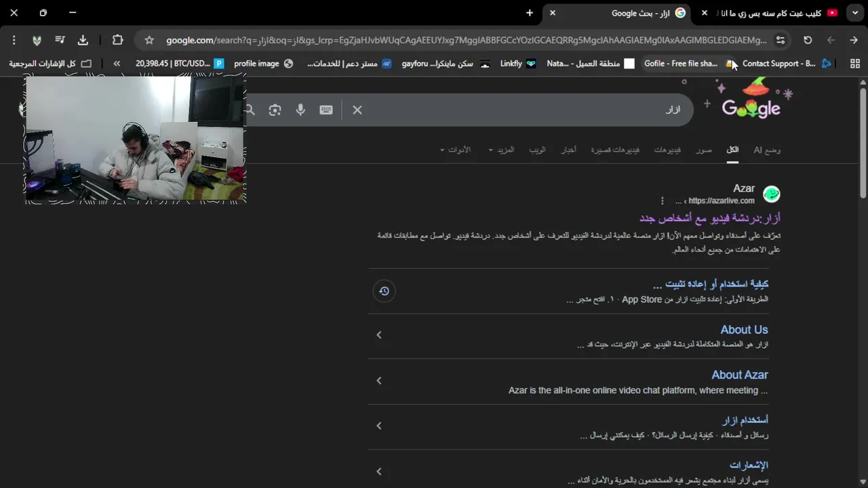Click the Brave-style shield extension icon
The height and width of the screenshot is (488, 868).
click(x=37, y=40)
